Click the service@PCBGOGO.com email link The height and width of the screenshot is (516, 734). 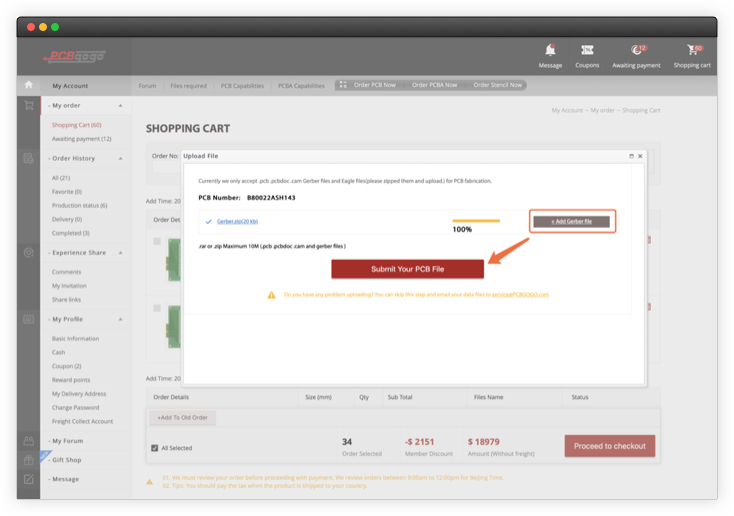(520, 295)
